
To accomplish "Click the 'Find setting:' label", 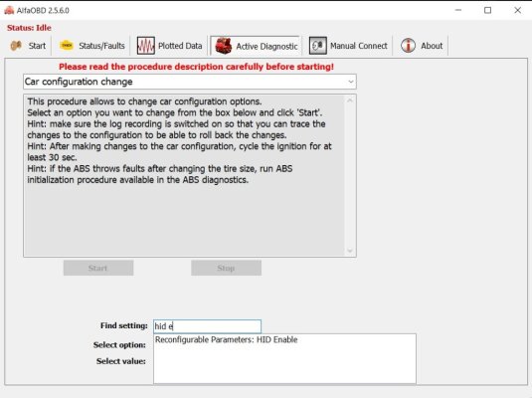I will tap(124, 325).
